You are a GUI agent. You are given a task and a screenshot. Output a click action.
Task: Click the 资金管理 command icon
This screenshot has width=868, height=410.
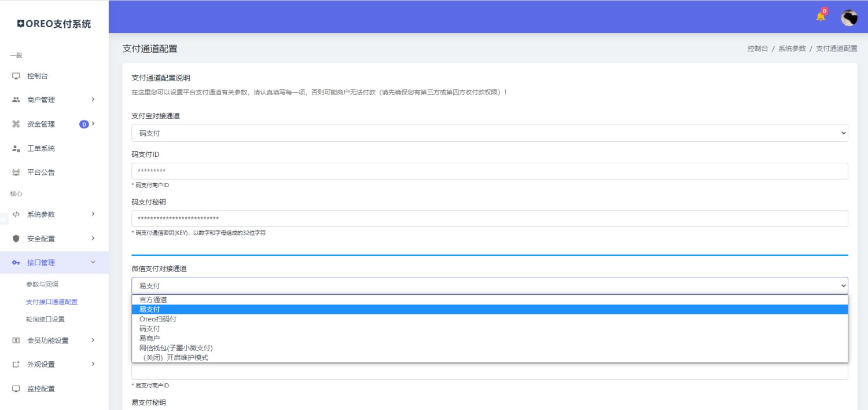coord(16,124)
